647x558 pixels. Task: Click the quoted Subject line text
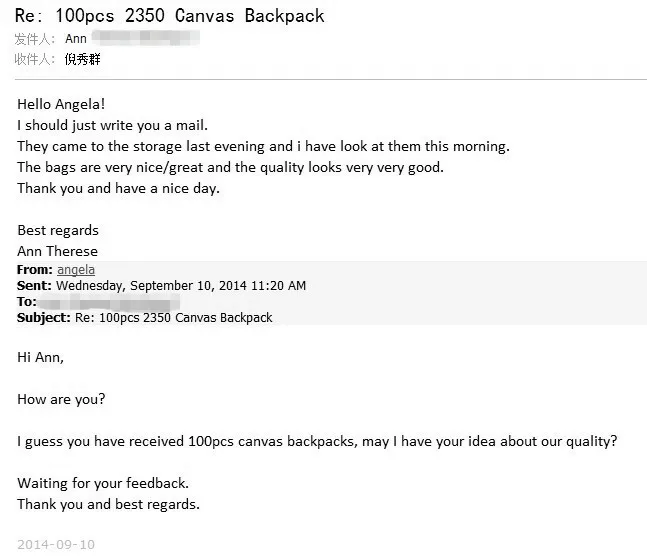(173, 318)
